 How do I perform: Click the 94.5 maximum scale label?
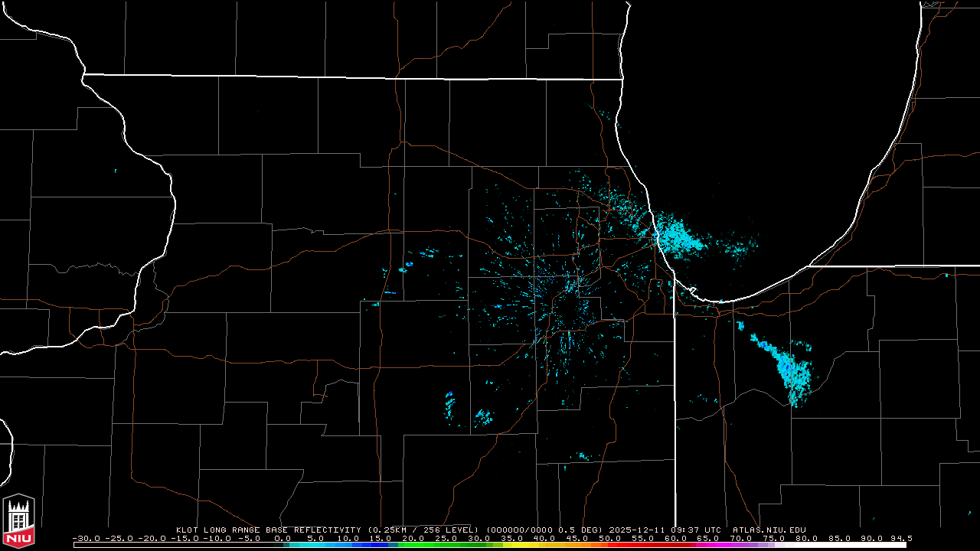pos(900,539)
